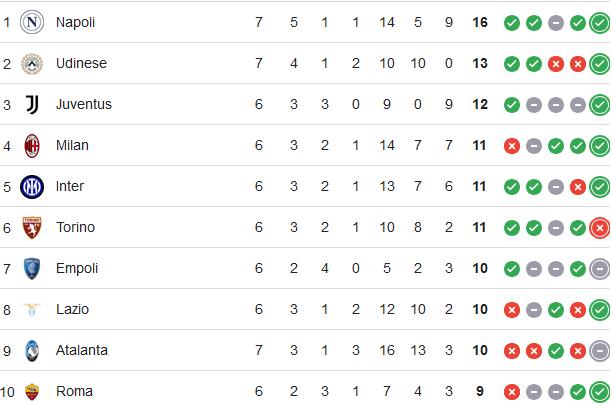The width and height of the screenshot is (612, 406).
Task: Open Milan's red loss form icon
Action: point(512,145)
